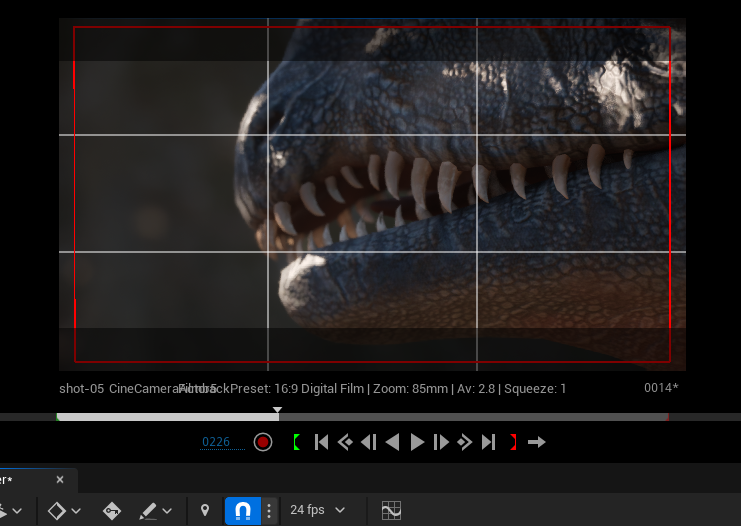Toggle the loop mode arrow button
741x526 pixels.
point(536,442)
